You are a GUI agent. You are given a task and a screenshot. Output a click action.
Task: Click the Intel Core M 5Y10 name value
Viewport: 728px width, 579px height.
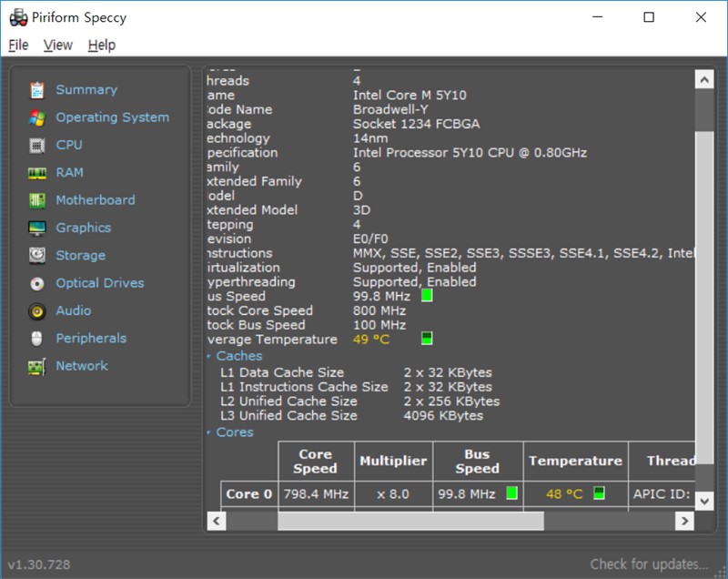[x=409, y=96]
